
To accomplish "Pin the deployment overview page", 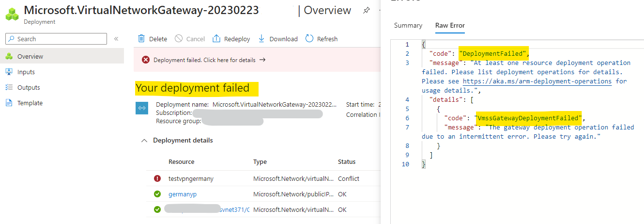I will 367,10.
